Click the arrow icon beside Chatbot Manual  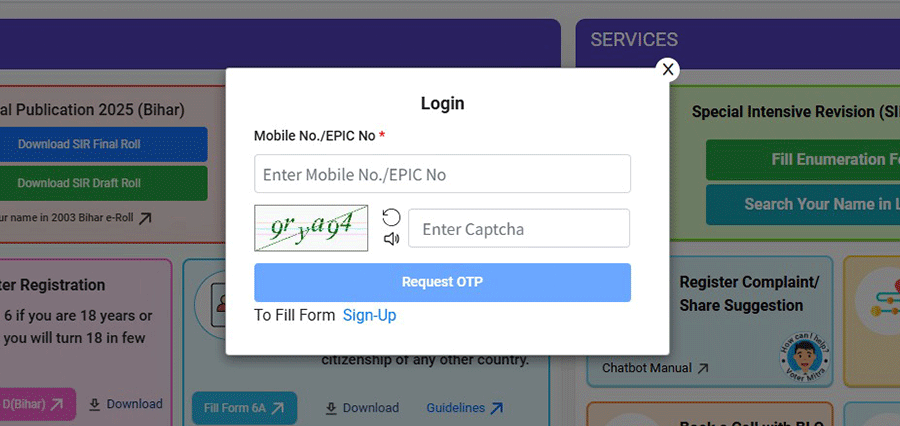pos(704,368)
